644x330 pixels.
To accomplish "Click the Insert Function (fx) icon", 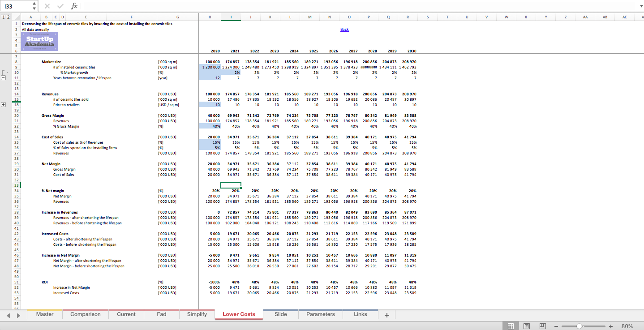I will (x=74, y=6).
